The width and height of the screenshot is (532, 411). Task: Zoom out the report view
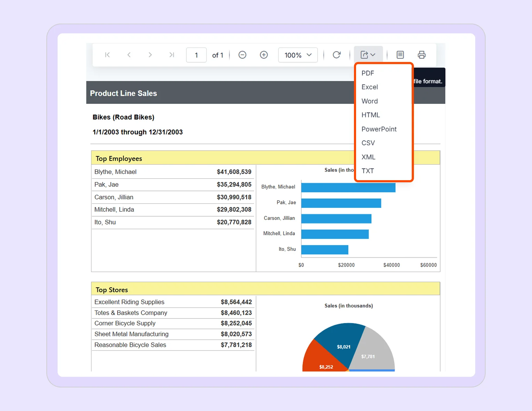coord(242,55)
